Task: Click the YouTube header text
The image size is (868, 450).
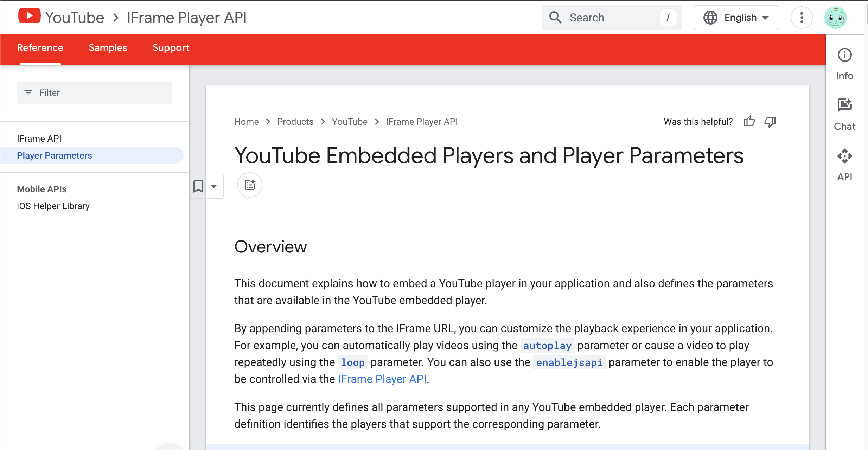Action: click(75, 18)
